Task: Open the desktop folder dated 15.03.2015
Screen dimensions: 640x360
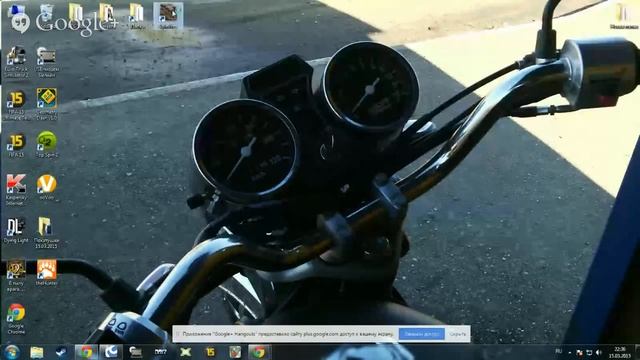Action: coord(46,233)
